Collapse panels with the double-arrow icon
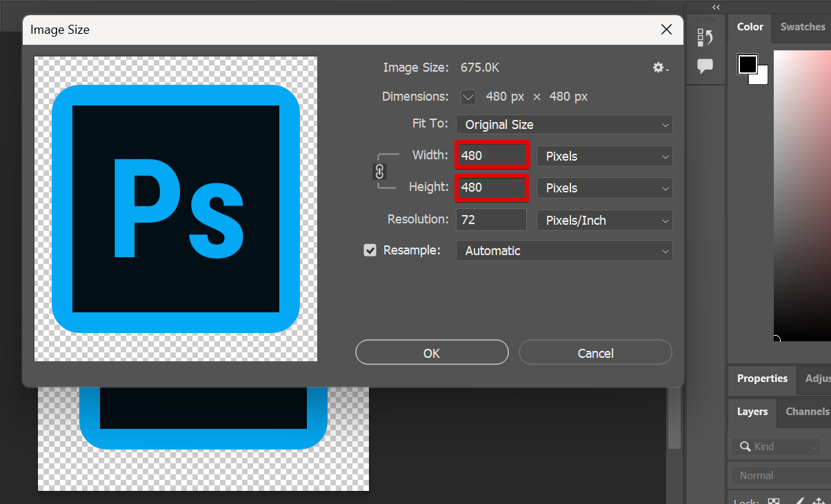 [716, 7]
